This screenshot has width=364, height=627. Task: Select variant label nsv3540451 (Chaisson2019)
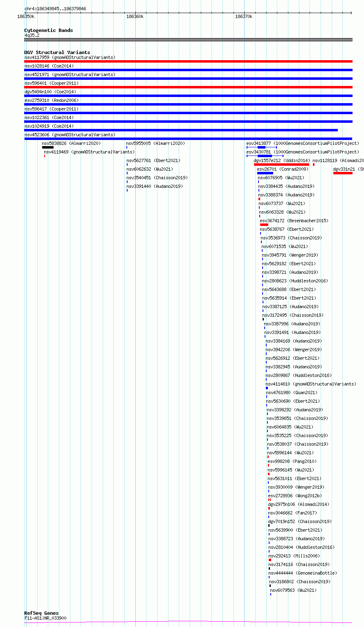tap(157, 178)
